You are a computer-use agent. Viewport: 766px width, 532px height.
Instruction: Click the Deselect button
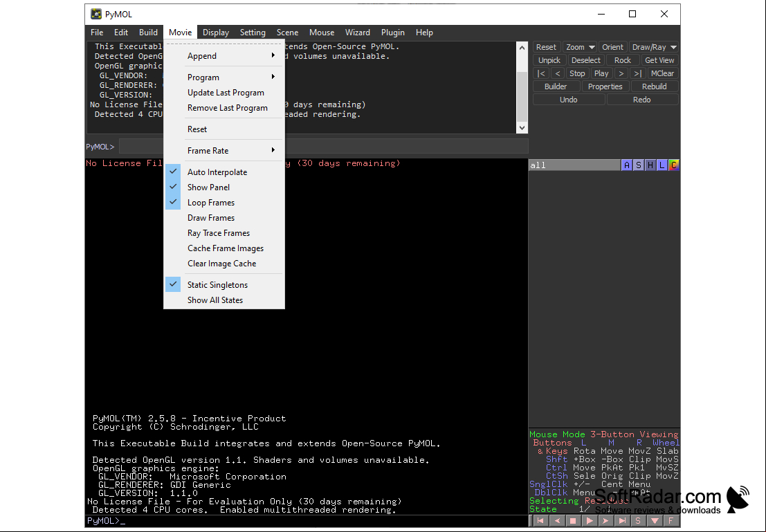point(585,60)
